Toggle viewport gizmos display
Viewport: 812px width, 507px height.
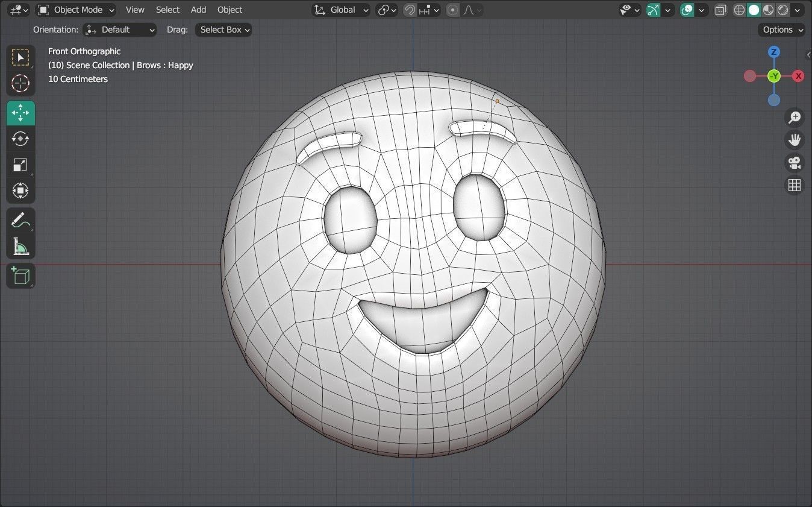coord(653,10)
